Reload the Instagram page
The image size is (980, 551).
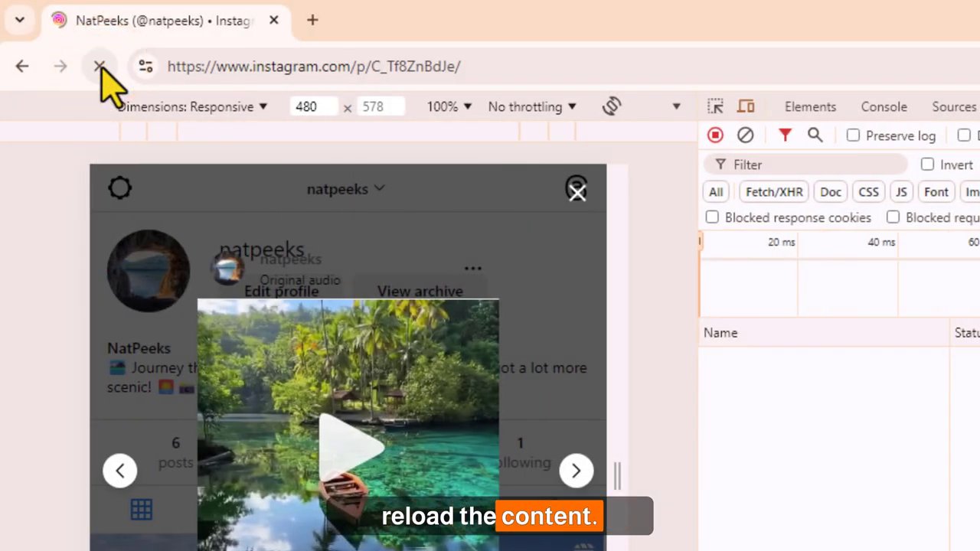[99, 67]
